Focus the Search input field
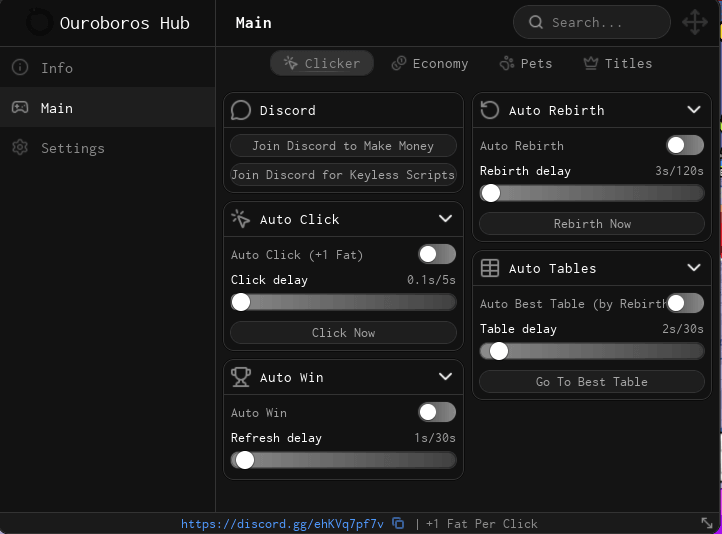 click(592, 22)
